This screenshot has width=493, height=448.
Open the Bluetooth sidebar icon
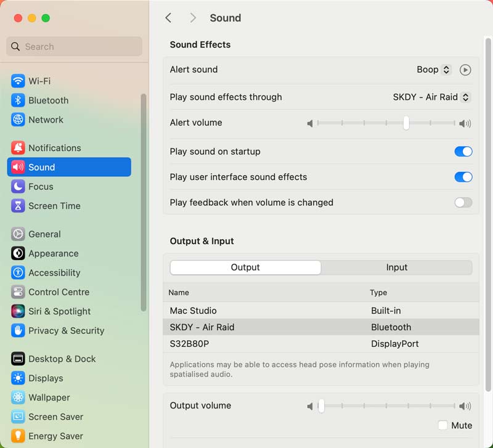18,100
